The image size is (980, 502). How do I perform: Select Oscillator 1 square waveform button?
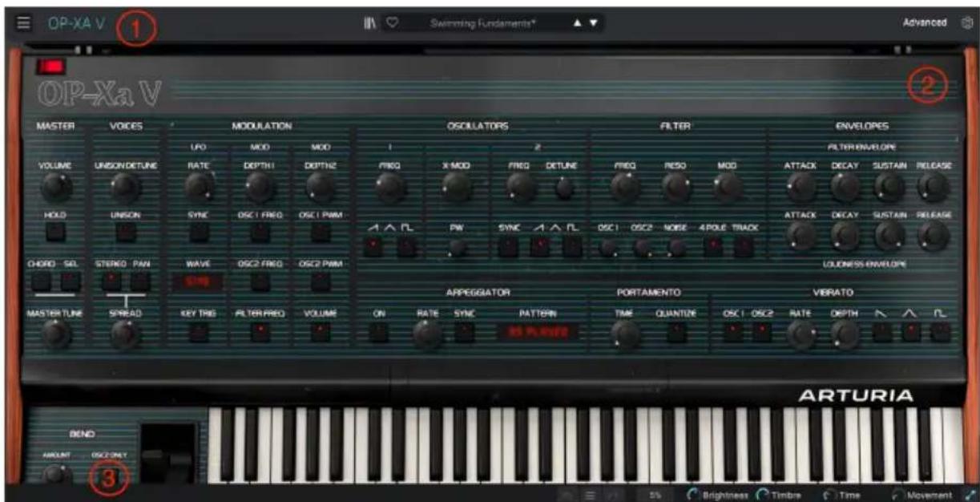[407, 248]
